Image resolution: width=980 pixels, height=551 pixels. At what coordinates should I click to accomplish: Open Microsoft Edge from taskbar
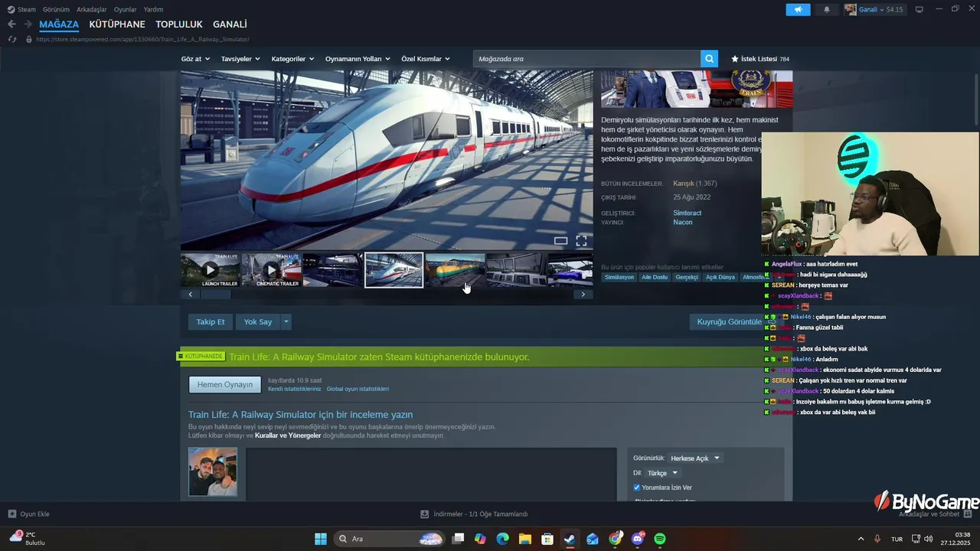click(x=502, y=539)
